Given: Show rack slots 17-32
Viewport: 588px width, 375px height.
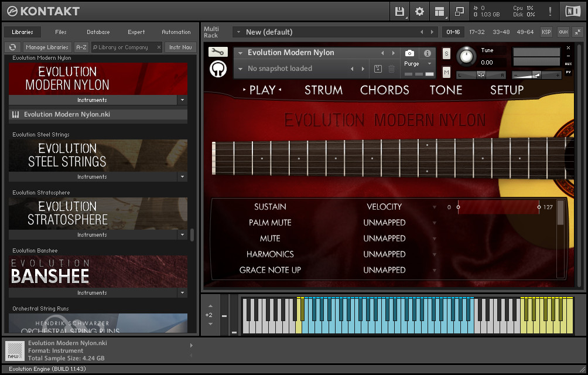Looking at the screenshot, I should click(x=477, y=32).
